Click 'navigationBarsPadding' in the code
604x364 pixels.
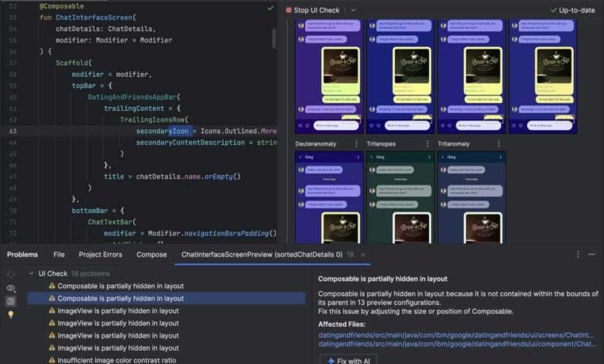click(x=226, y=233)
